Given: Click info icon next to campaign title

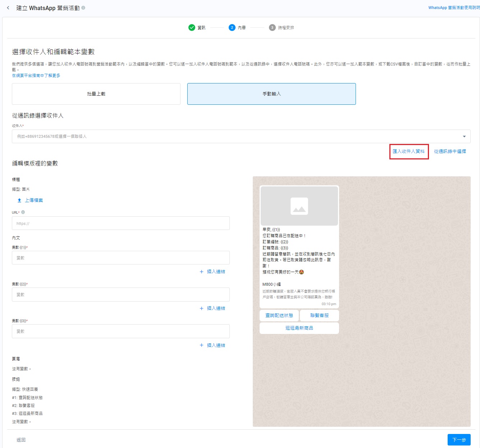Looking at the screenshot, I should 83,8.
